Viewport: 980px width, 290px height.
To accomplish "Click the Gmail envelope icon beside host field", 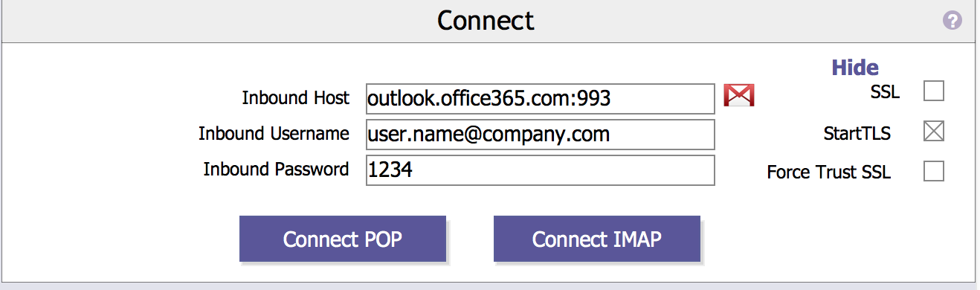I will [739, 96].
